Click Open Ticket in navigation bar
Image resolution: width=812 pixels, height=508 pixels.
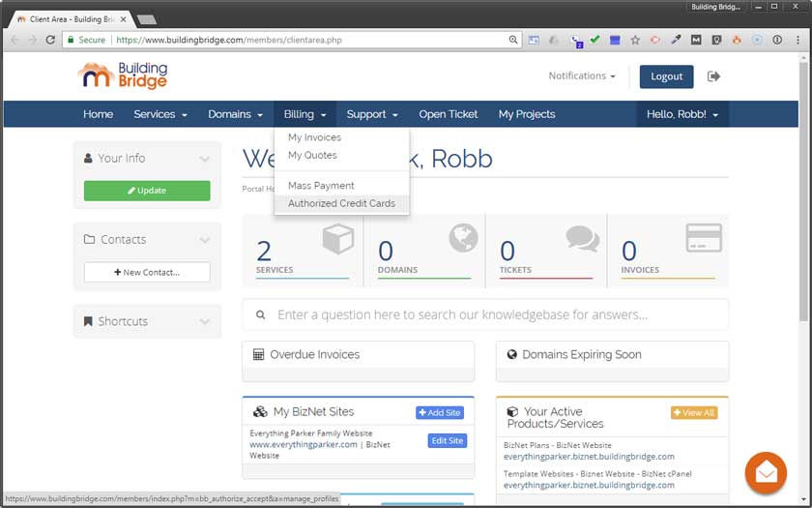click(x=448, y=114)
